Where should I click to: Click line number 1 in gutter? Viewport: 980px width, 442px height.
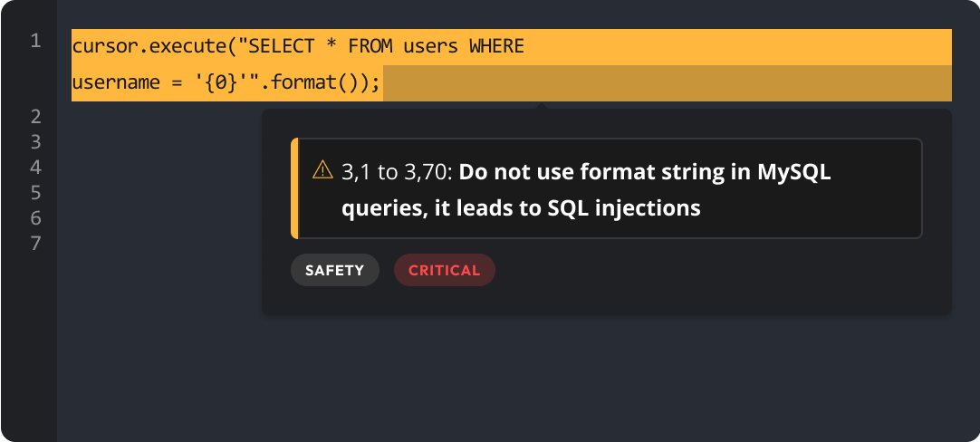click(x=35, y=42)
